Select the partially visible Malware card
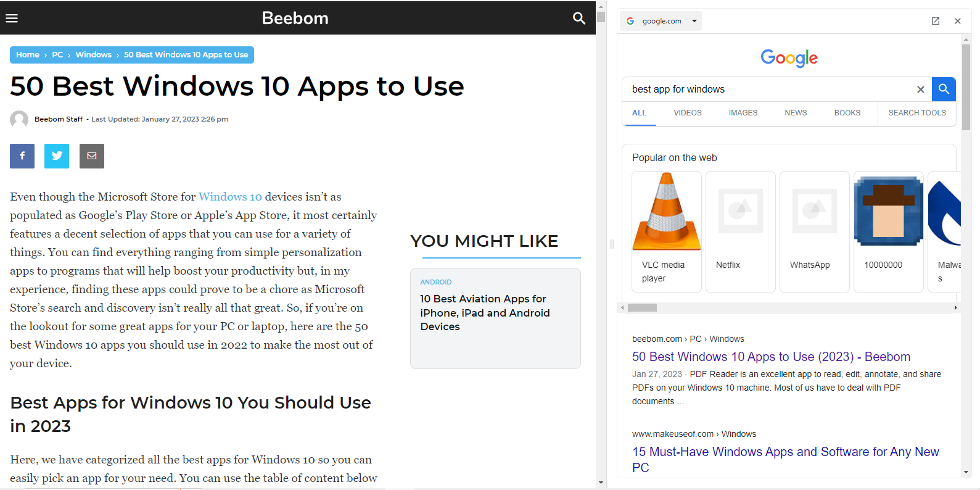Viewport: 980px width, 490px height. [x=945, y=232]
